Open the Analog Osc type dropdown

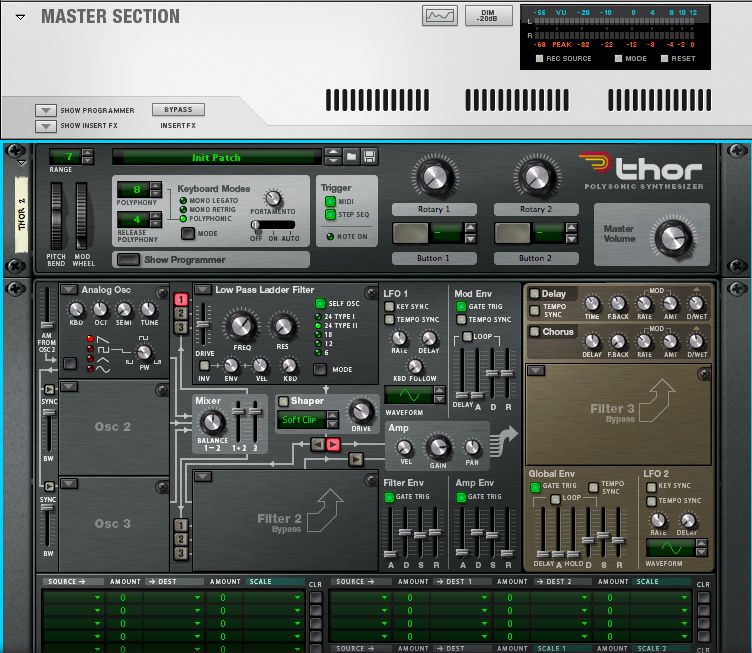click(69, 290)
